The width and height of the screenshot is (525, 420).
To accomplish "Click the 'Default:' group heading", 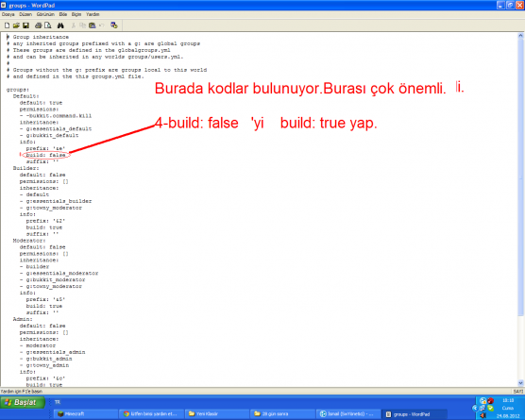I will coord(25,96).
